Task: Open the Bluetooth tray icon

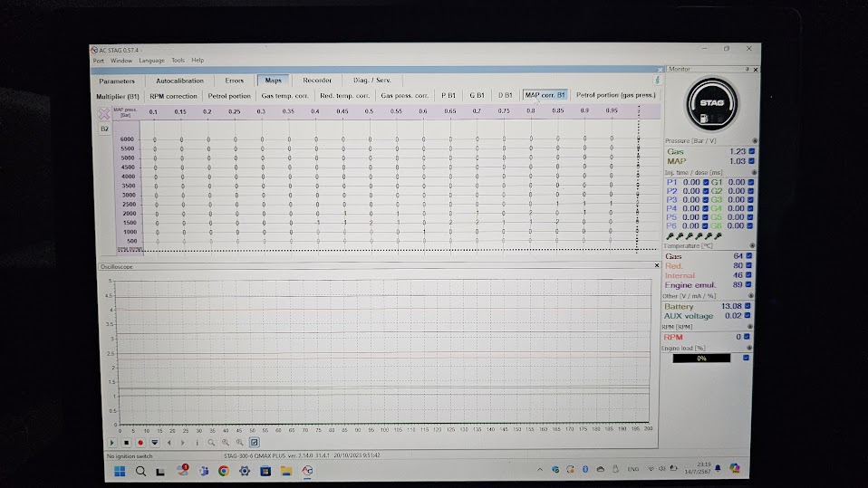Action: 585,469
